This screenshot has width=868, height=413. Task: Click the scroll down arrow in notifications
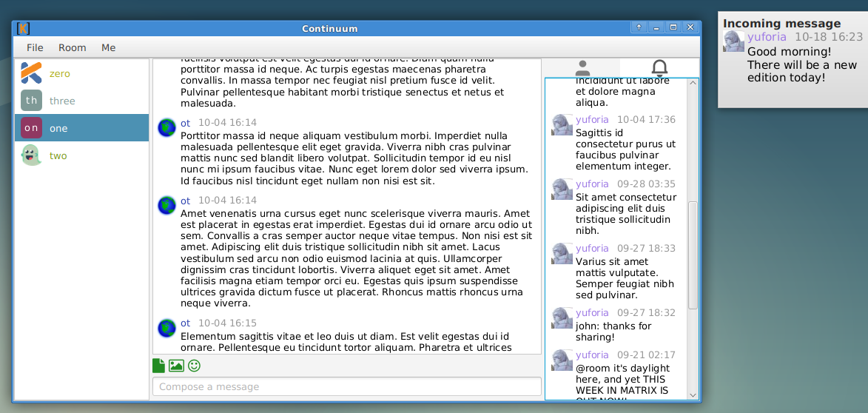point(693,395)
